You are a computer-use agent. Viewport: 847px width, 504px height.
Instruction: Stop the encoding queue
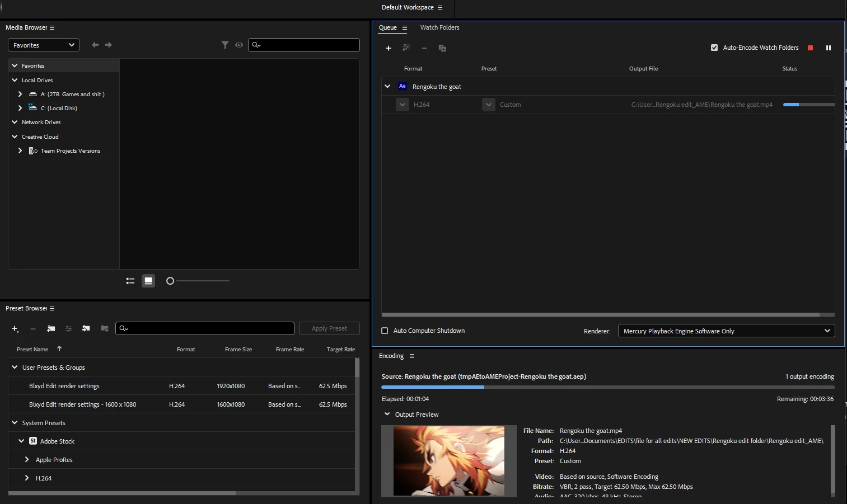point(810,48)
